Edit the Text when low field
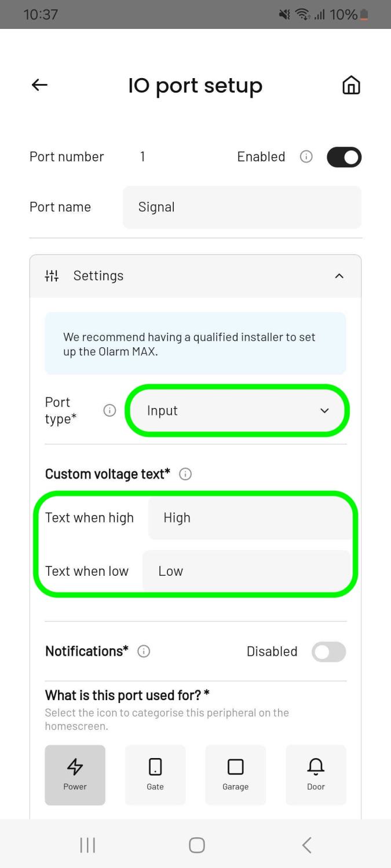 tap(246, 571)
